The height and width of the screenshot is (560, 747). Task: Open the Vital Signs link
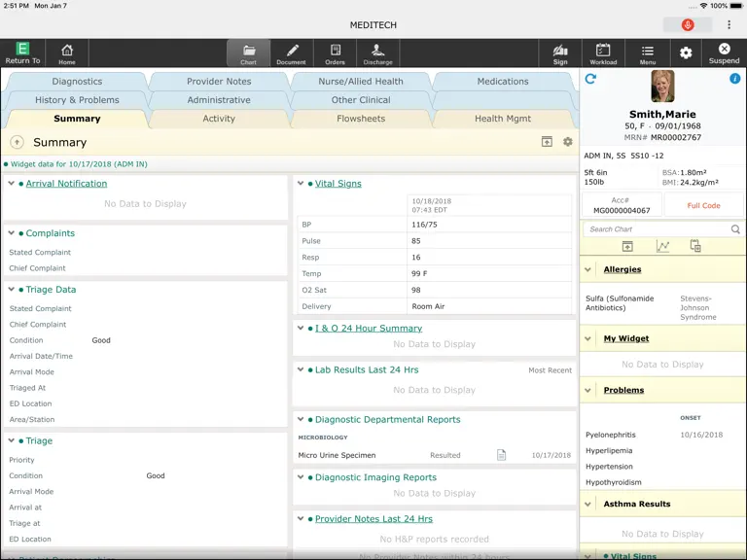tap(338, 184)
